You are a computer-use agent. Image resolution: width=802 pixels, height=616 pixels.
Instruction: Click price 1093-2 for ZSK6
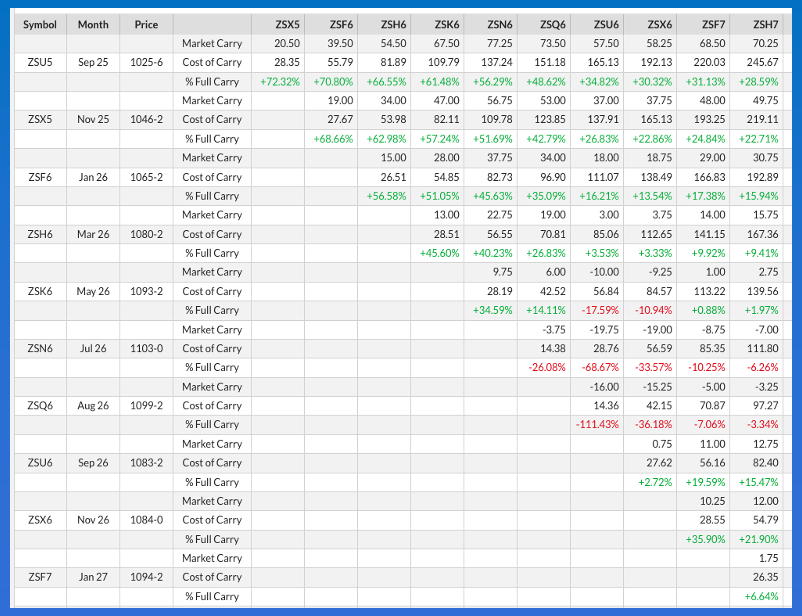click(146, 291)
